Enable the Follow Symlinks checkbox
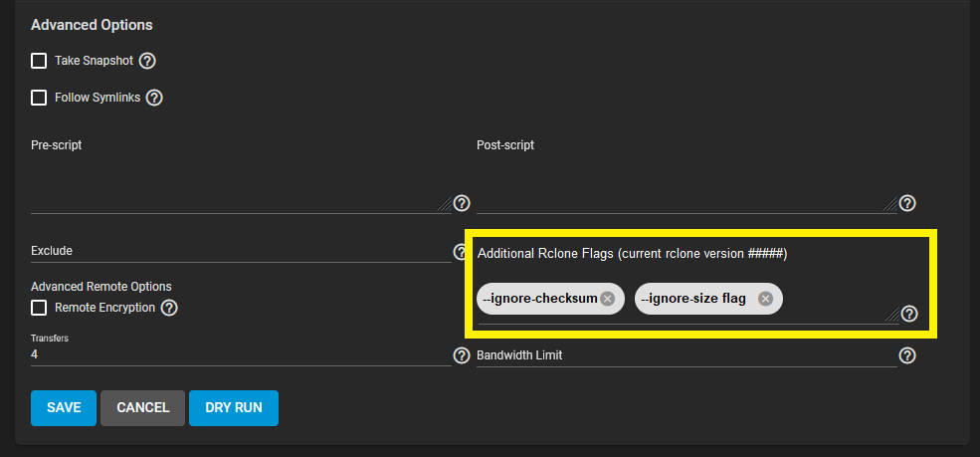The width and height of the screenshot is (980, 457). coord(39,98)
